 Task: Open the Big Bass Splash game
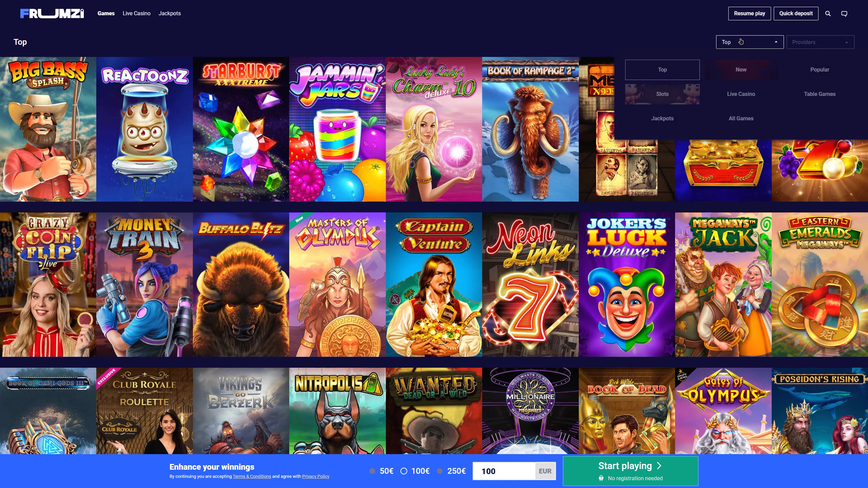coord(48,129)
